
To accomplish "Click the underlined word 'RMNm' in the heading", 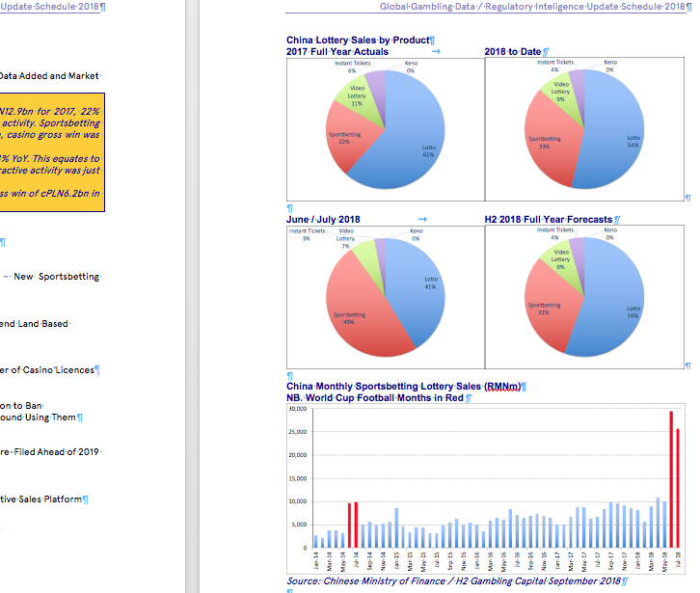I will coord(502,386).
